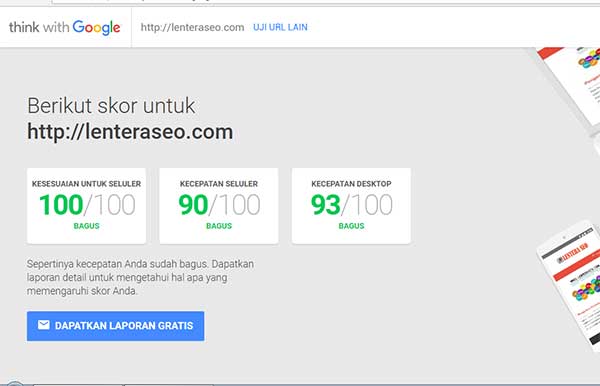Click the 93/100 desktop speed score
The image size is (600, 386).
352,205
